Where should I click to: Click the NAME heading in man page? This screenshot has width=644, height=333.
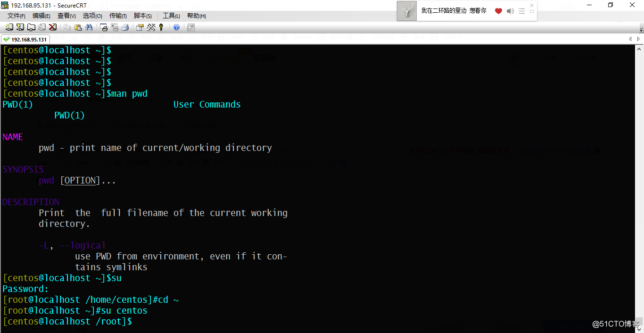13,137
